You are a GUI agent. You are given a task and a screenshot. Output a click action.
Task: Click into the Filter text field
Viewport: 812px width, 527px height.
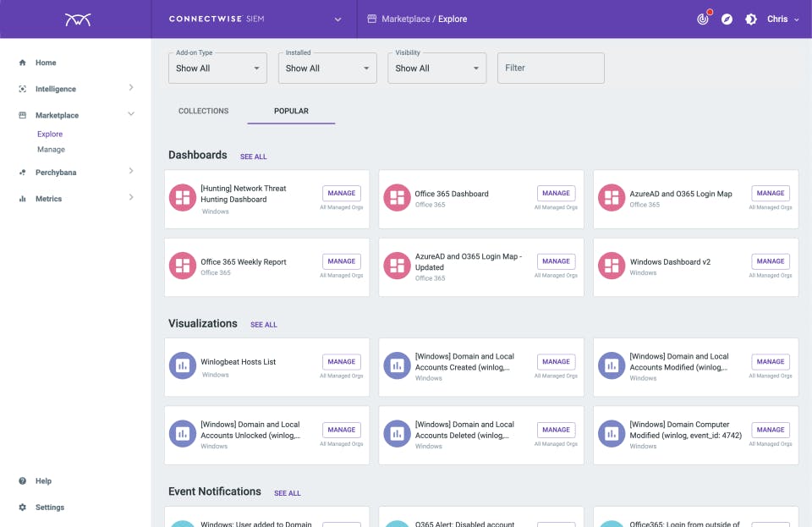[551, 68]
